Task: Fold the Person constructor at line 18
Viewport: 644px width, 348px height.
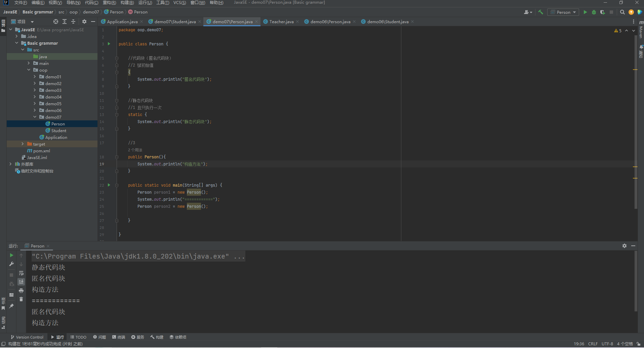Action: click(117, 157)
